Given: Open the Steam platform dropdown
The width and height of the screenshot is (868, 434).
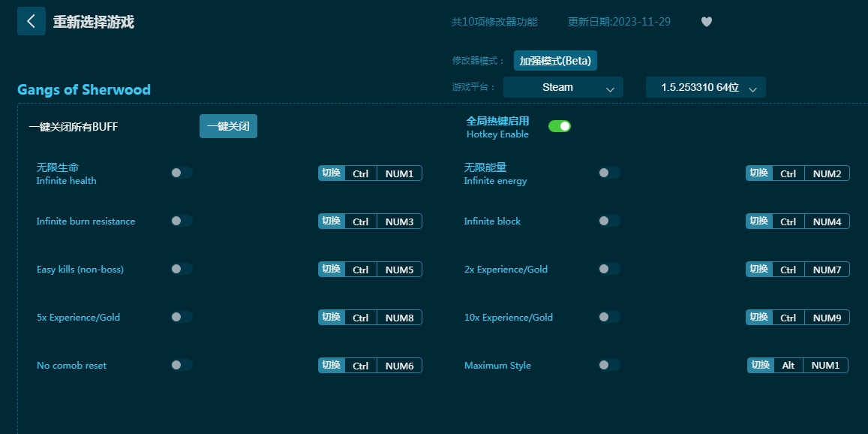Looking at the screenshot, I should pos(563,87).
